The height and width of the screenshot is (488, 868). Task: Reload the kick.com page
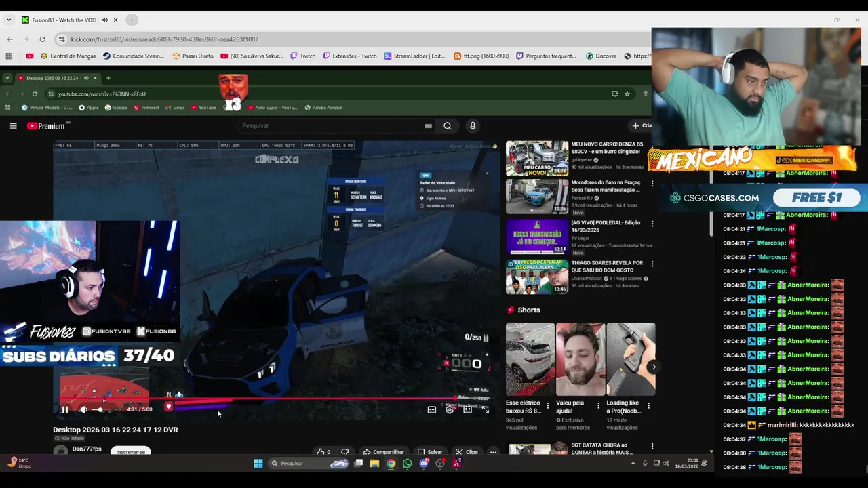[x=42, y=39]
